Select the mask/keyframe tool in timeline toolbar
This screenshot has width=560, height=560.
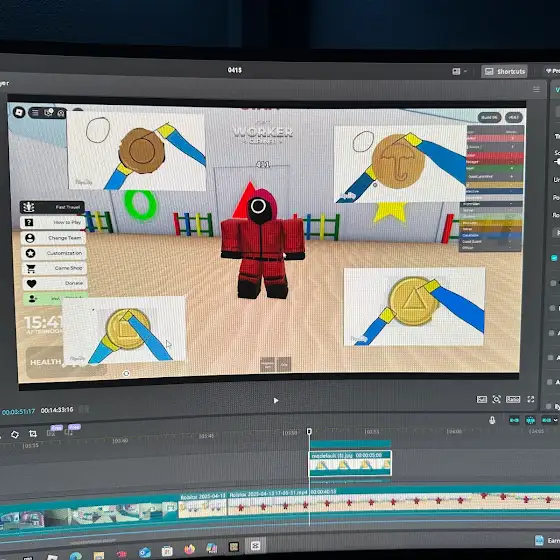(x=15, y=434)
